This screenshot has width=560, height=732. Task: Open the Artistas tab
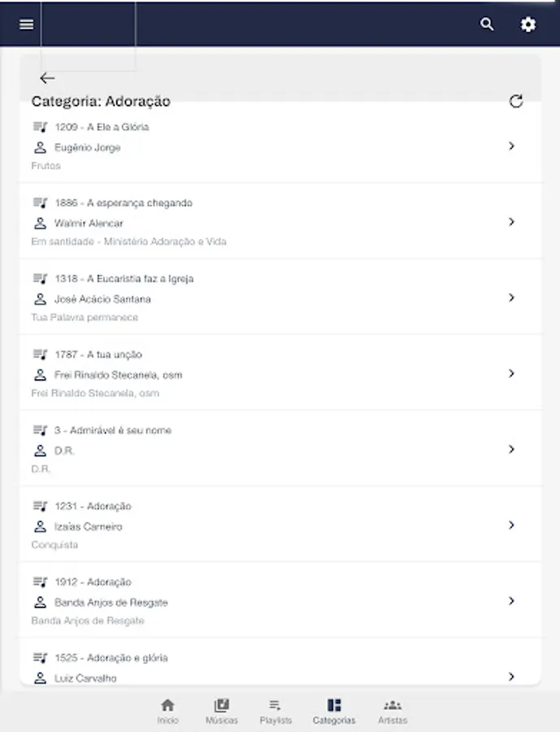pos(393,711)
